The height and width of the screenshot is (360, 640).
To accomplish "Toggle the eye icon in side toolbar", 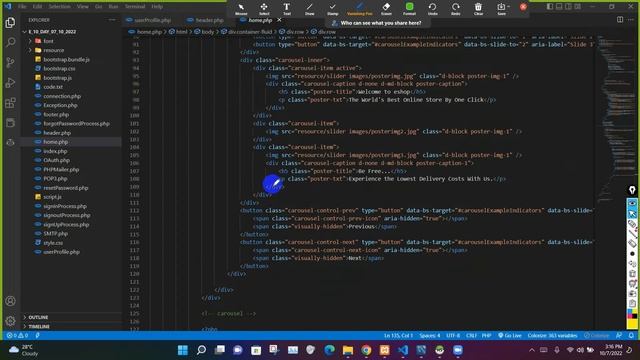I will point(632,203).
